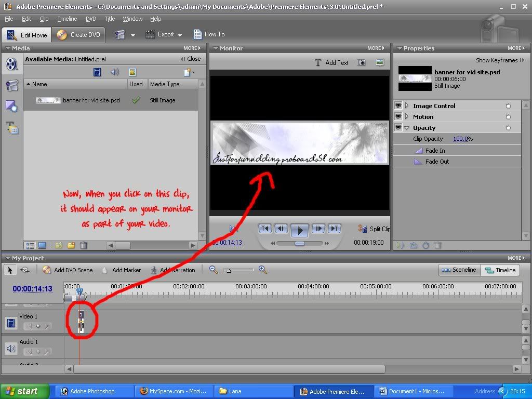Click Add Narration microphone button

(x=173, y=270)
